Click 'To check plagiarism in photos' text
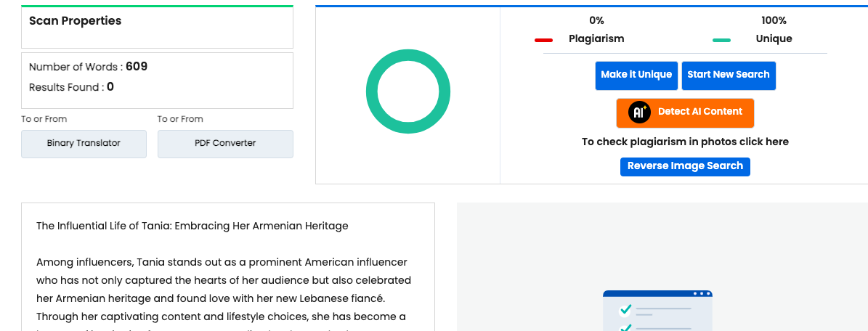The image size is (868, 331). [x=685, y=142]
